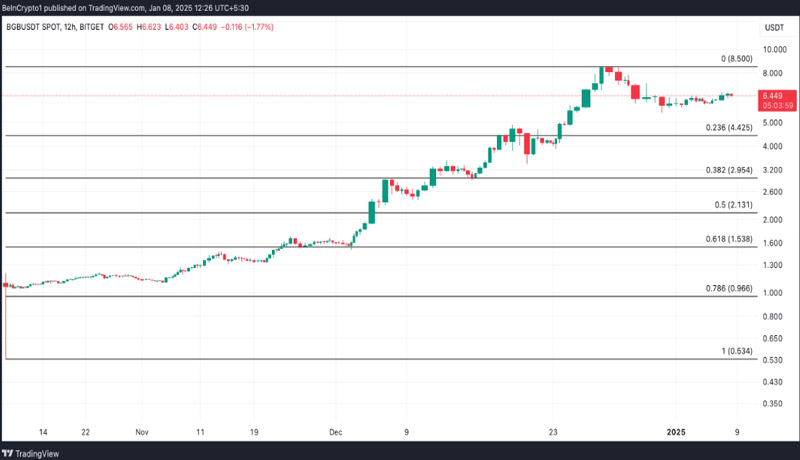800x460 pixels.
Task: Click the BGBUSDT SPOT symbol label
Action: tap(33, 27)
